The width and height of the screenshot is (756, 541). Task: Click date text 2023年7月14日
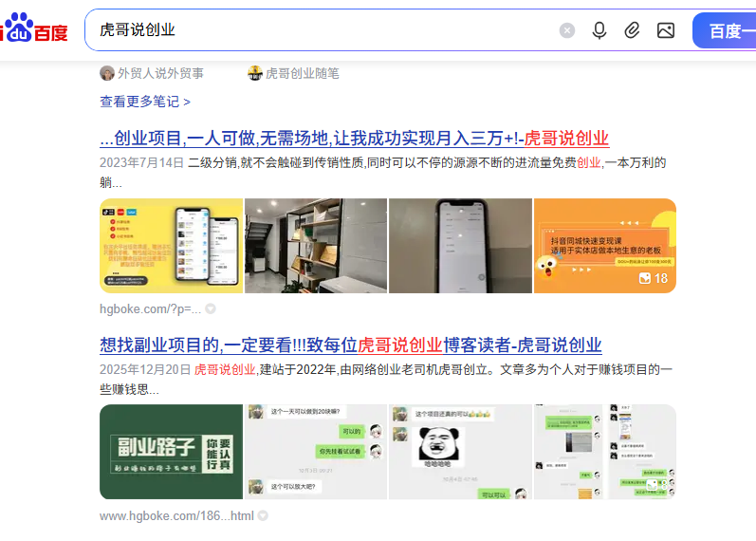141,162
